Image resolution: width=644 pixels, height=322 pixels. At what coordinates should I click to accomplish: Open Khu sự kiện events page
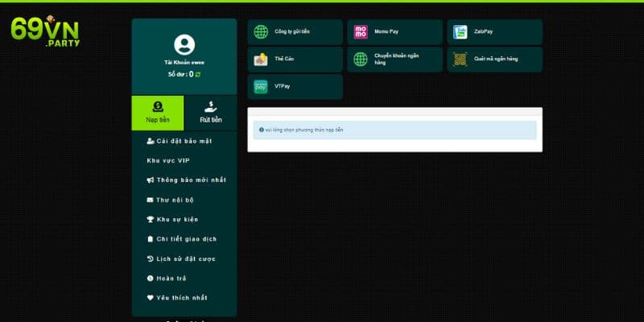point(172,219)
